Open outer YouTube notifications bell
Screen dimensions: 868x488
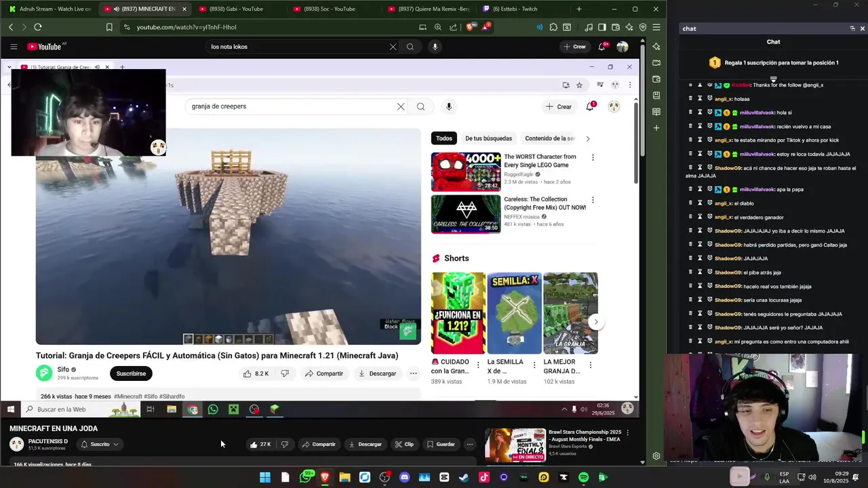(601, 47)
